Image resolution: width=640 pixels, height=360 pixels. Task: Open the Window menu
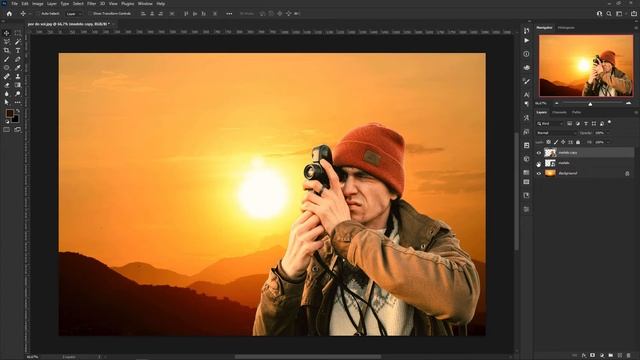[x=145, y=4]
